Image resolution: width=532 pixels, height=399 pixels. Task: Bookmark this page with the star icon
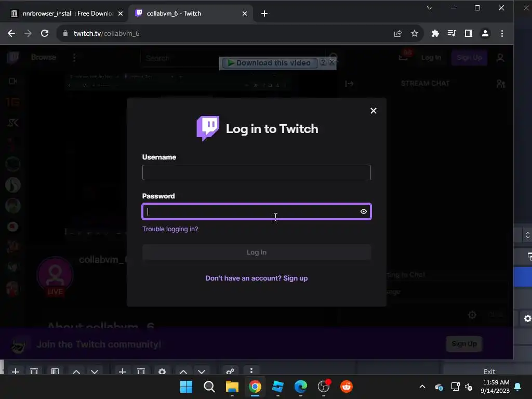click(x=414, y=33)
